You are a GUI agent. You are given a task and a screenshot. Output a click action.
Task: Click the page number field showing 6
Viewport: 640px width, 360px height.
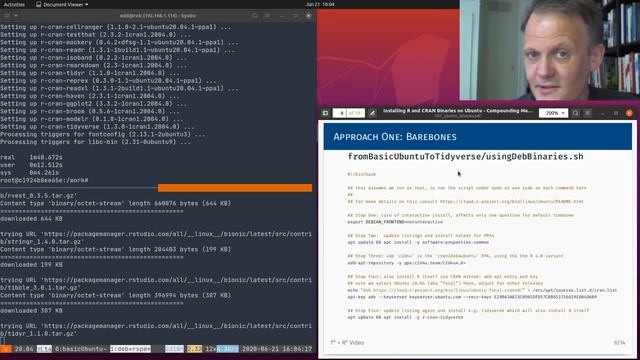point(340,113)
